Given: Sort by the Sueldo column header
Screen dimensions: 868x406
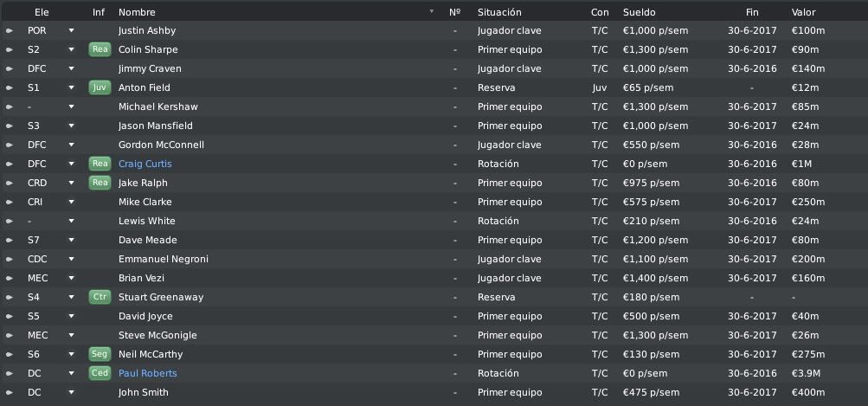Looking at the screenshot, I should pyautogui.click(x=639, y=12).
